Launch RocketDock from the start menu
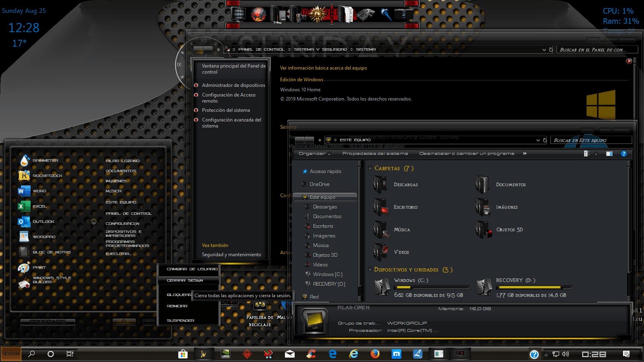This screenshot has width=644, height=362. tap(40, 176)
